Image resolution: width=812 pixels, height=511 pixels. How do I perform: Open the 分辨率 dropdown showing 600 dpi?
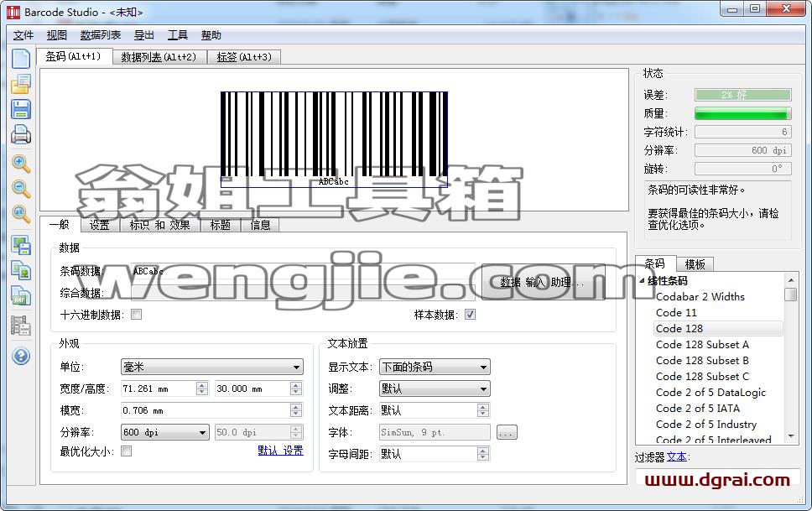tap(164, 432)
